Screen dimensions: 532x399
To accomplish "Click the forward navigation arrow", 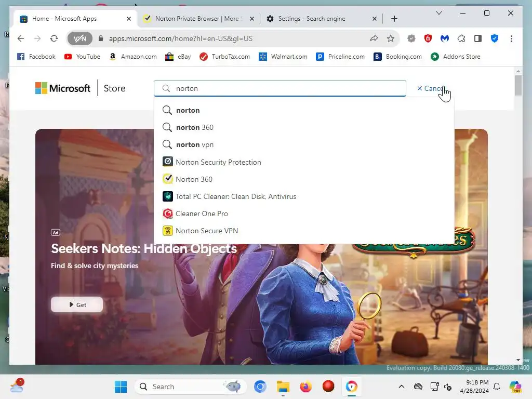I will (x=37, y=38).
